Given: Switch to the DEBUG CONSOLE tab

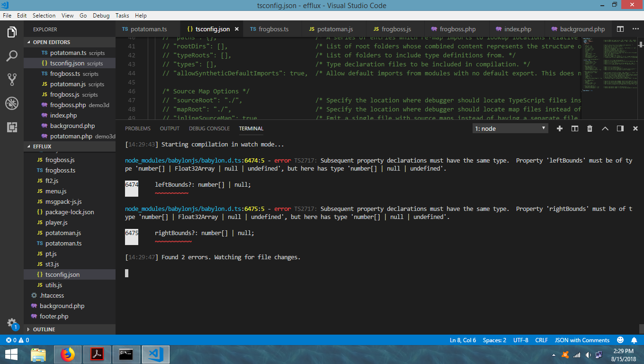Looking at the screenshot, I should (x=209, y=128).
